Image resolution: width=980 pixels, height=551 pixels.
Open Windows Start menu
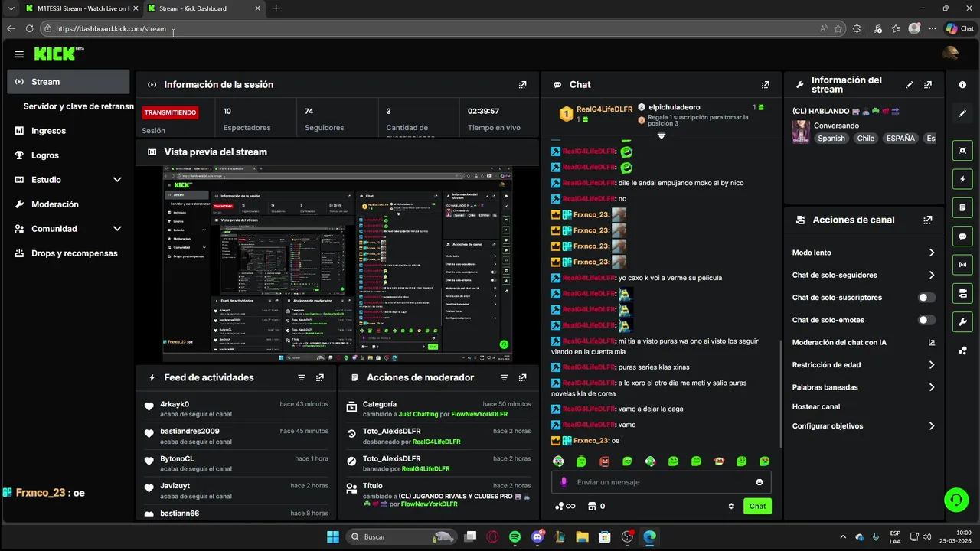pos(333,537)
